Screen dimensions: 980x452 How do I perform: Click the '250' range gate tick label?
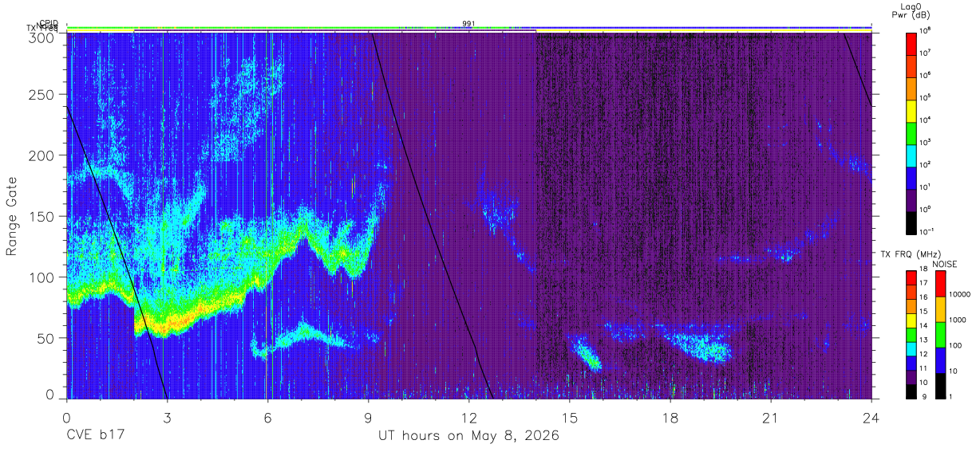(x=43, y=95)
